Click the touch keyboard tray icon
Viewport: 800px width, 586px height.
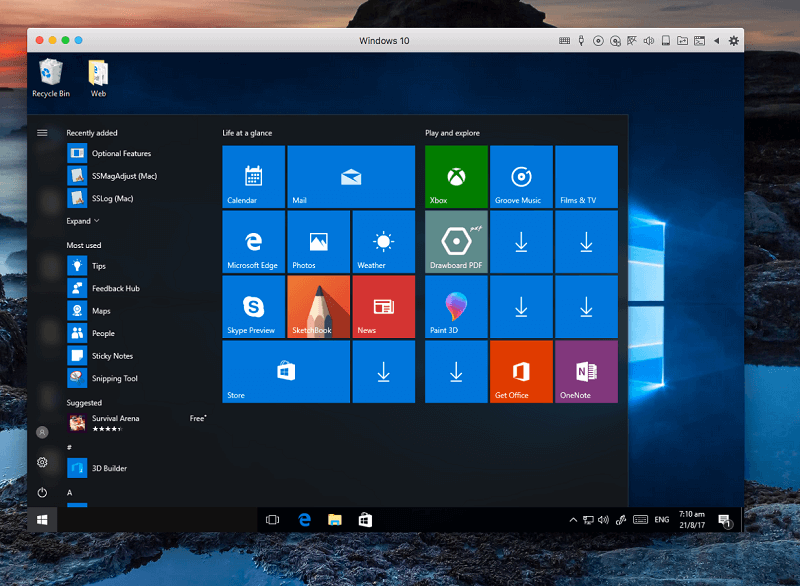click(x=640, y=520)
